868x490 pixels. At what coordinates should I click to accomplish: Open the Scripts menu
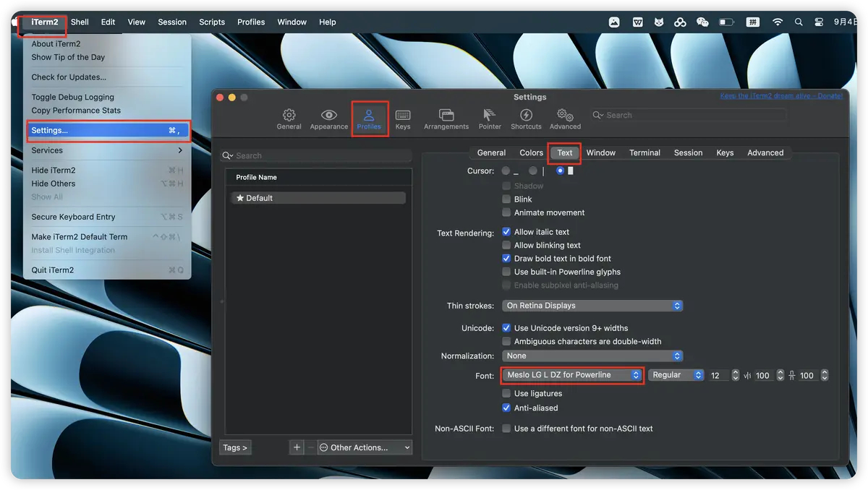tap(212, 22)
